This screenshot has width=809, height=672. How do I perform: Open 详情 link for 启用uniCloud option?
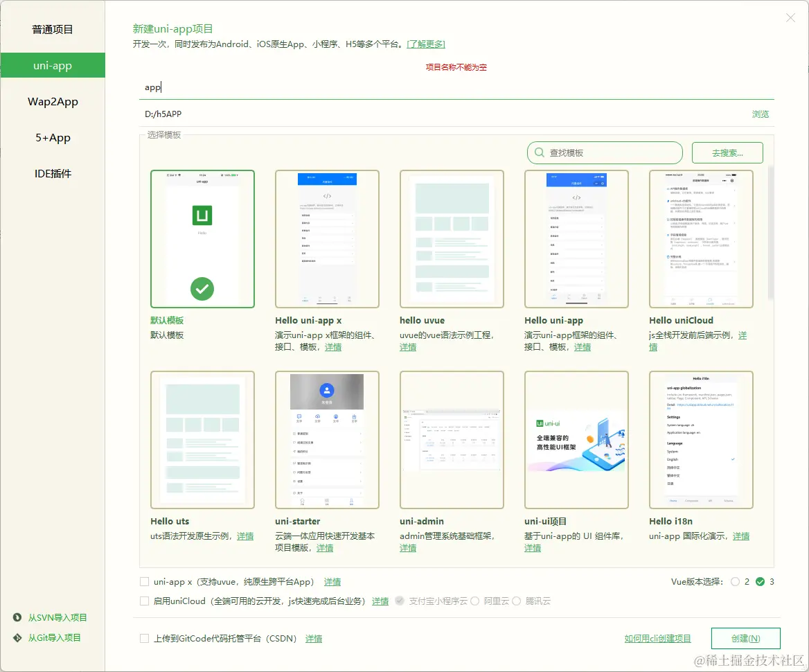click(x=380, y=601)
